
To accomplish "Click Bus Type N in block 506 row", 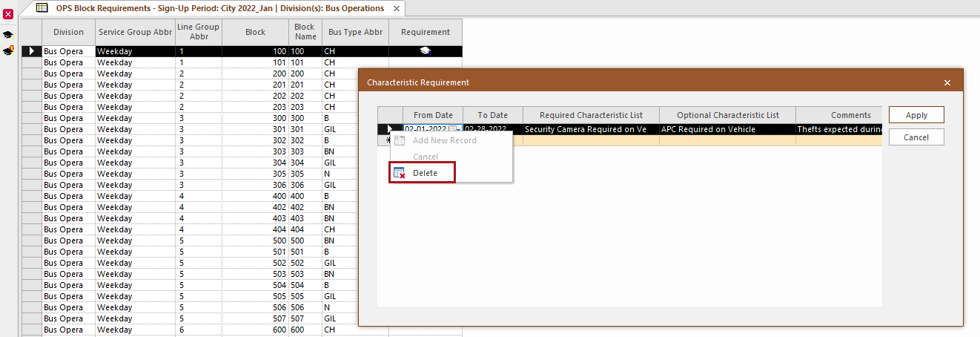I will point(340,307).
